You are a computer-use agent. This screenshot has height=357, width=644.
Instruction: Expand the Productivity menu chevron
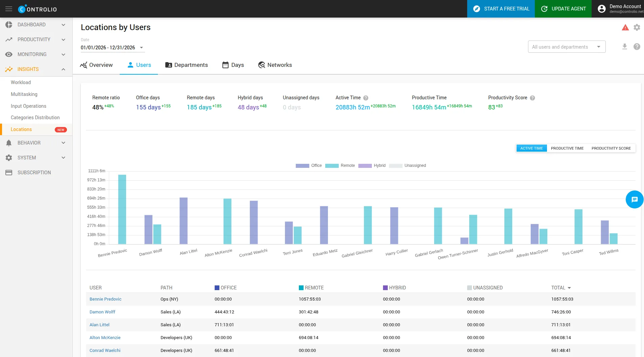coord(63,40)
